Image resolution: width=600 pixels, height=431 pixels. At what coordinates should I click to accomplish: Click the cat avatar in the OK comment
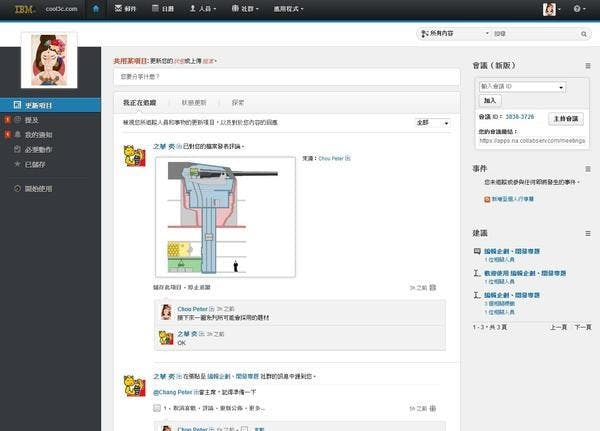point(166,338)
